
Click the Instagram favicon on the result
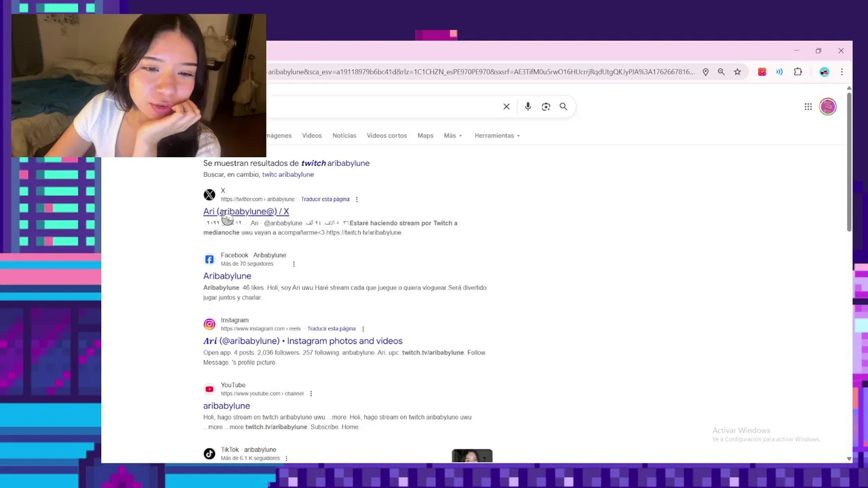(x=210, y=324)
